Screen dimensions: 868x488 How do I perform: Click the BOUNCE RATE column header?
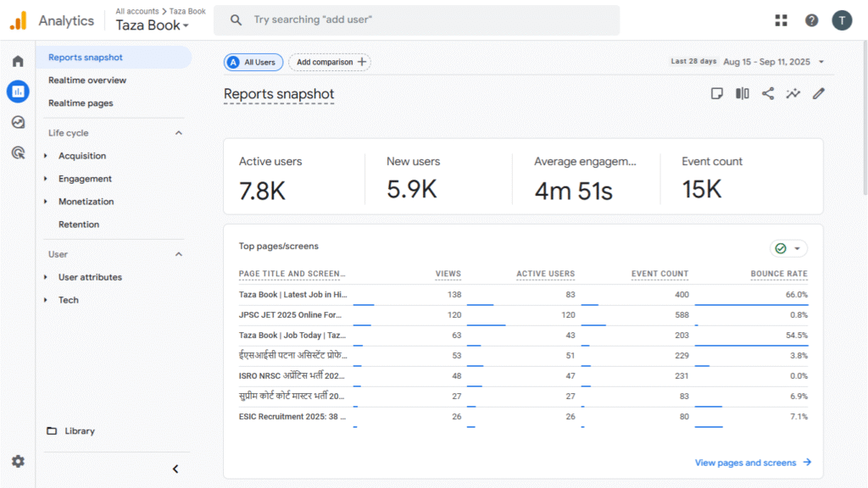click(x=779, y=274)
